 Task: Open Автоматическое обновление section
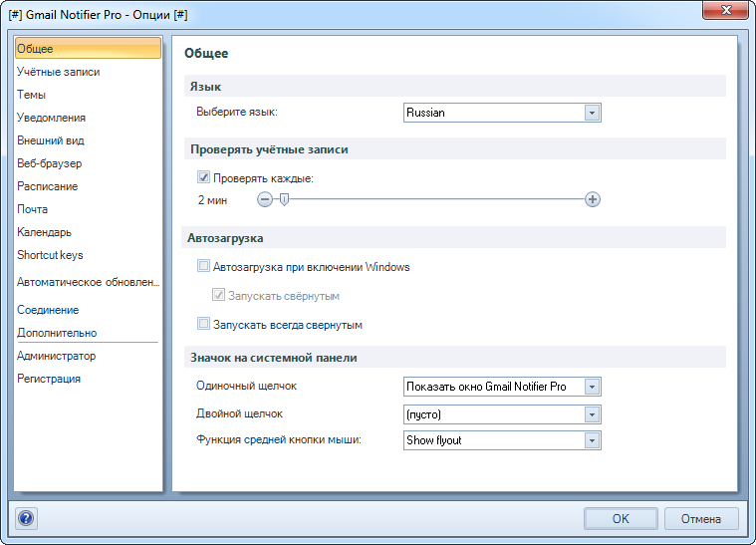[x=89, y=282]
